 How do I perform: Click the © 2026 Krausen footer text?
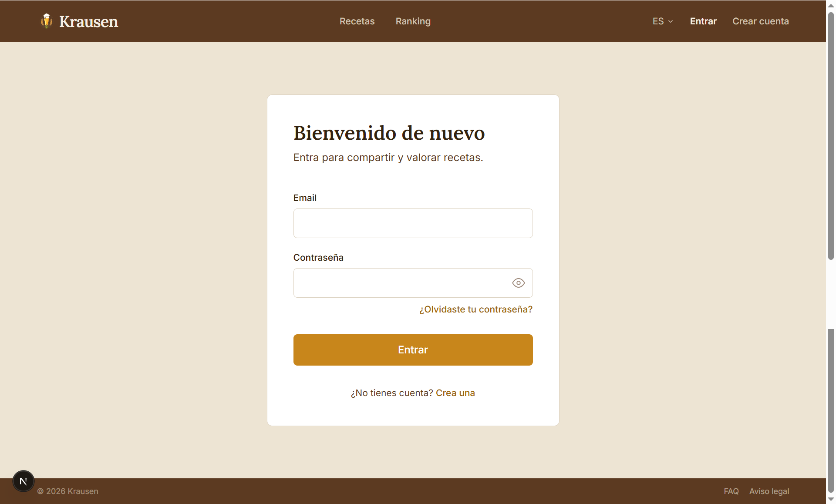tap(67, 491)
